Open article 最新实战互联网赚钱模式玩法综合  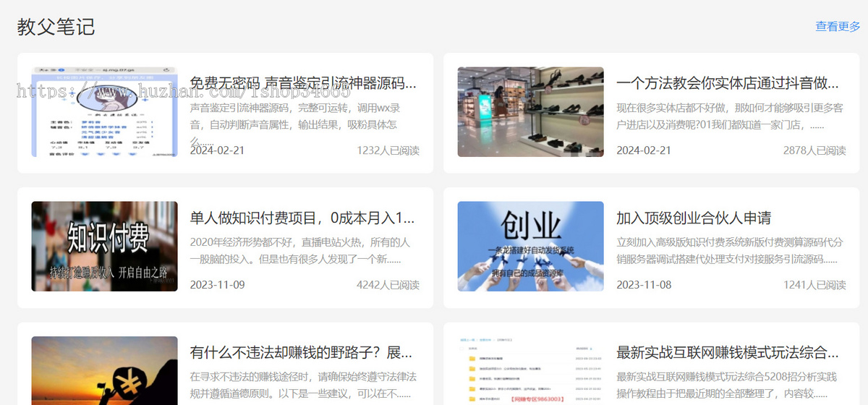point(728,353)
